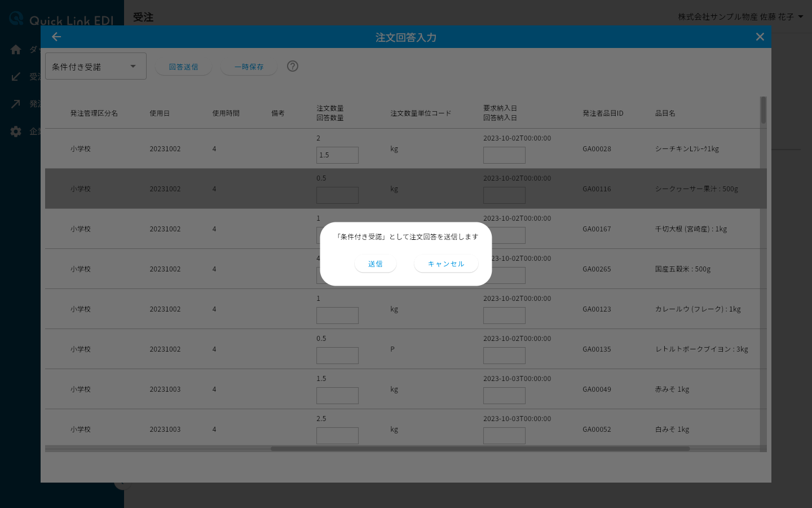Click answer delivery date field for GA00116
Image resolution: width=812 pixels, height=508 pixels.
click(x=504, y=195)
